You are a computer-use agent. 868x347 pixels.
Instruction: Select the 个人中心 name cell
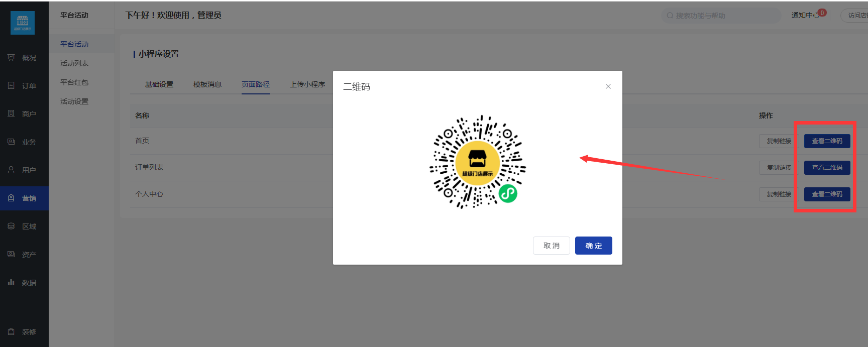click(149, 194)
